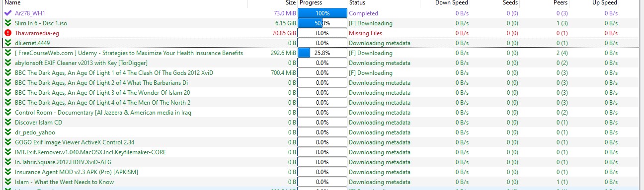Click the icon for Islam - What the West Needs to Know

point(7,182)
